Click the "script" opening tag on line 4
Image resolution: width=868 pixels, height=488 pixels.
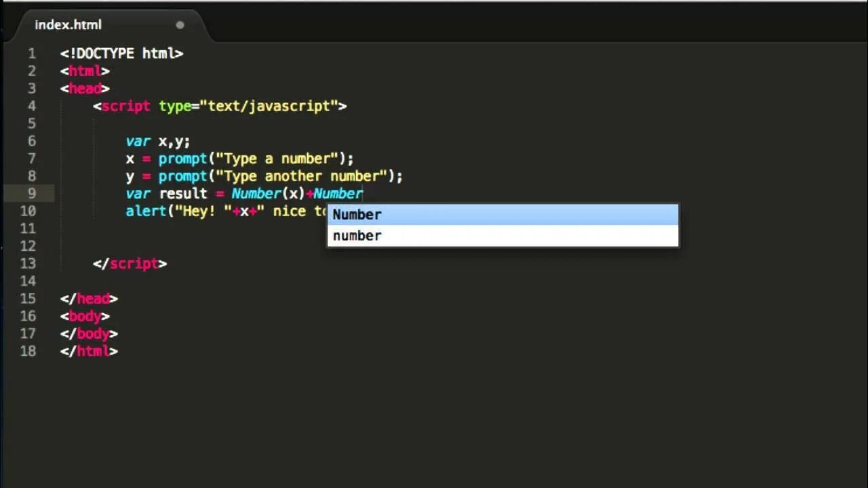[x=125, y=106]
